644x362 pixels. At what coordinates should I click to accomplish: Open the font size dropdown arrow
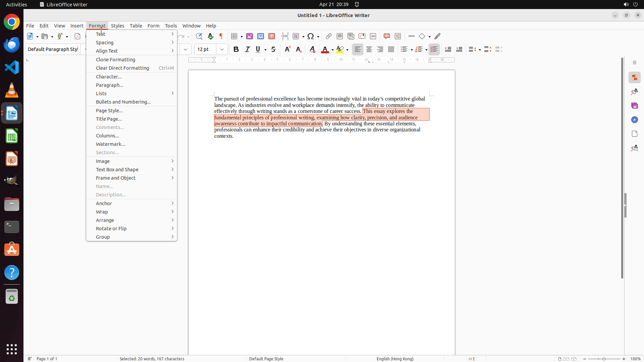[222, 49]
